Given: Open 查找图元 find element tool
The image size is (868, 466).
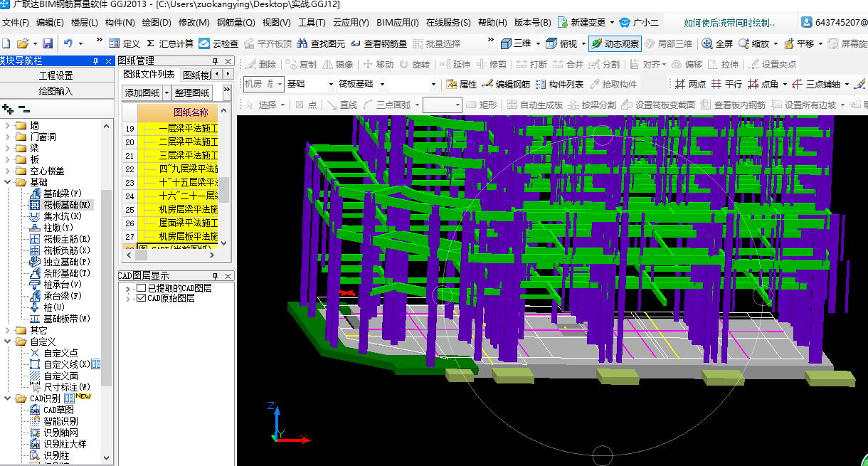Looking at the screenshot, I should [322, 43].
